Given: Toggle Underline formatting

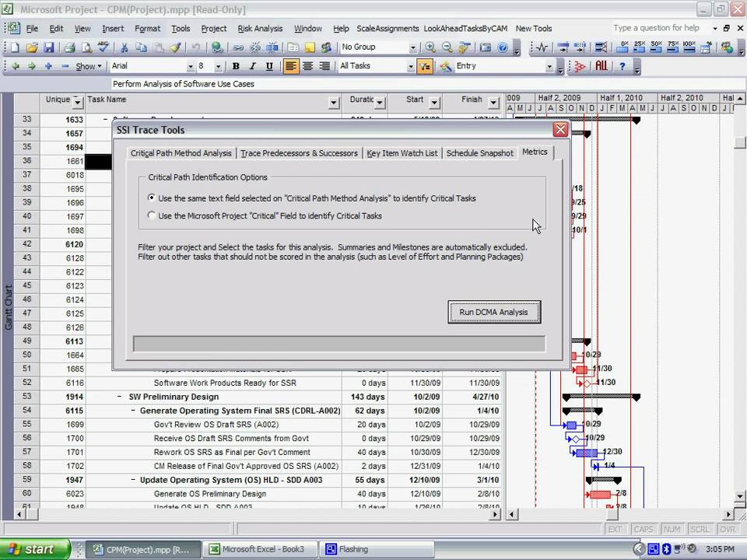Looking at the screenshot, I should tap(269, 66).
